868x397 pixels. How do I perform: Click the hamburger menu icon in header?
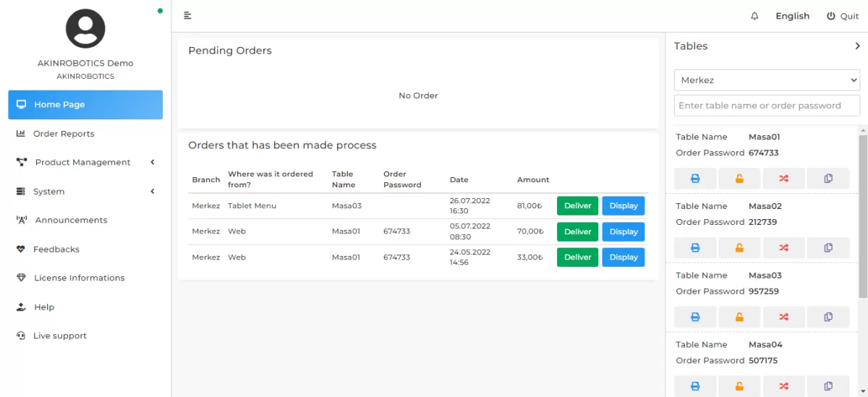pyautogui.click(x=187, y=16)
